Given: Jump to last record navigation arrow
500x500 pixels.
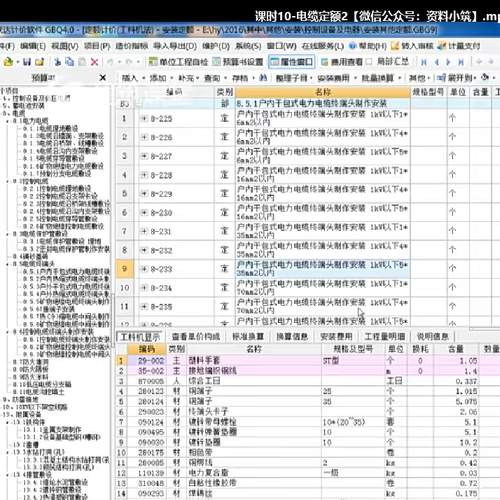Looking at the screenshot, I should [x=461, y=62].
